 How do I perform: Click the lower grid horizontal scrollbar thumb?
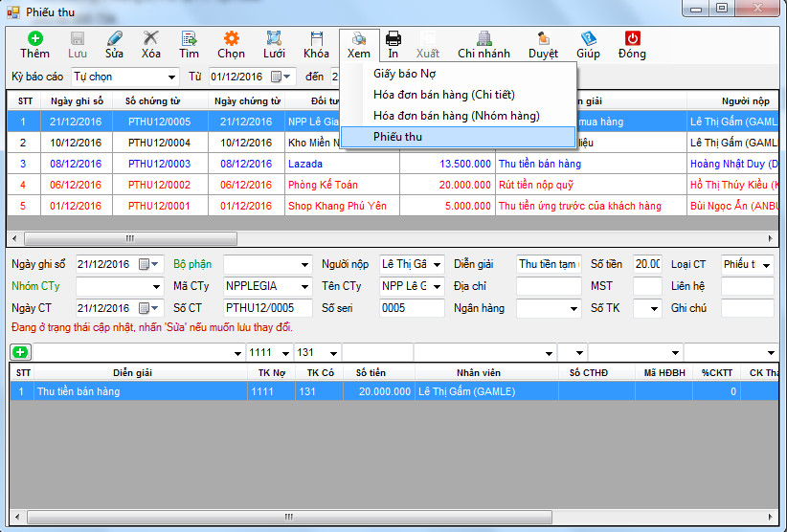tap(289, 517)
